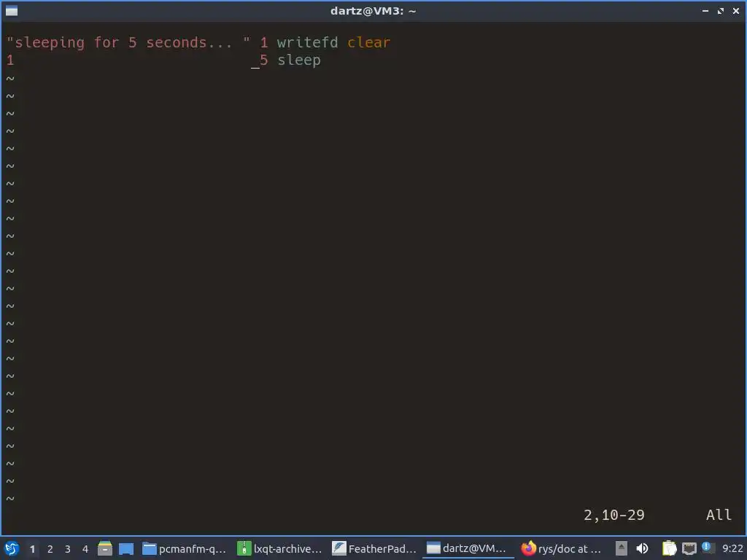Viewport: 747px width, 560px height.
Task: Switch to the pcmanfm-qt taskbar window
Action: pyautogui.click(x=185, y=548)
